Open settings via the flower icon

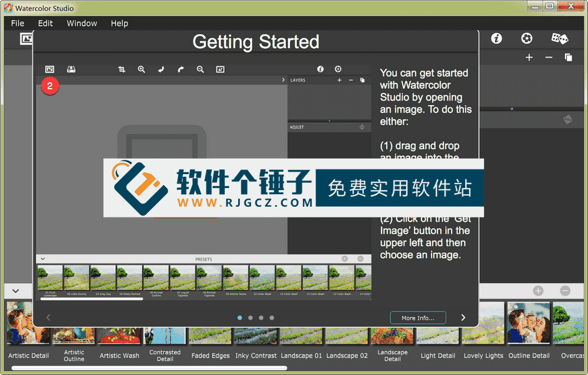click(x=526, y=38)
